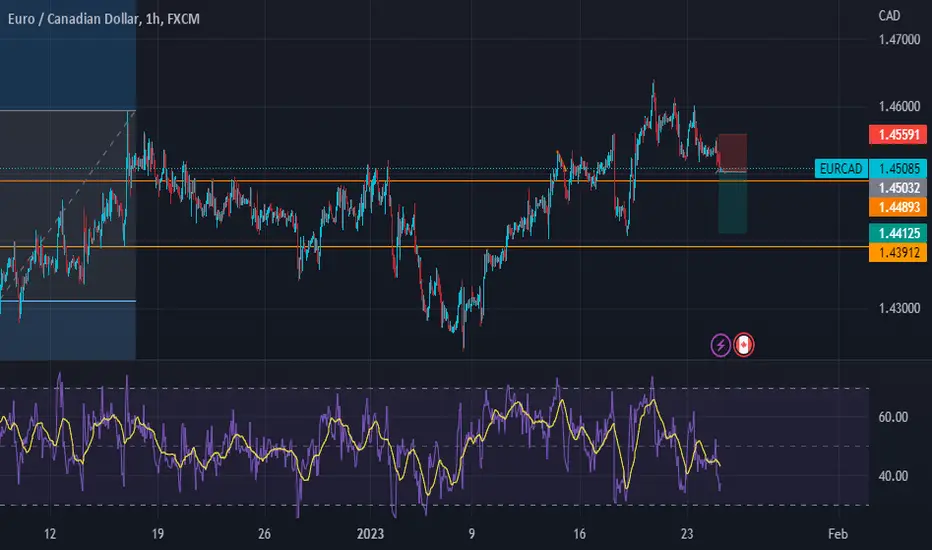Viewport: 932px width, 550px height.
Task: Click the 2023 date label on the time axis
Action: point(370,534)
